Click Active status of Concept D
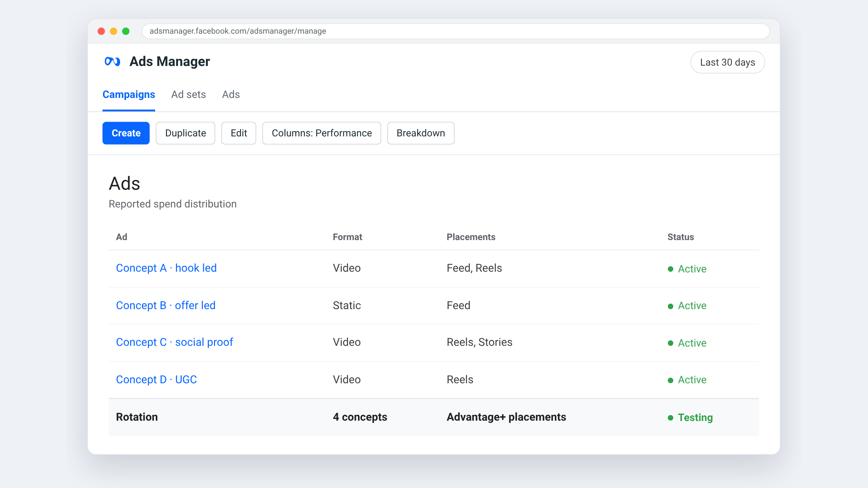This screenshot has width=868, height=488. (687, 380)
